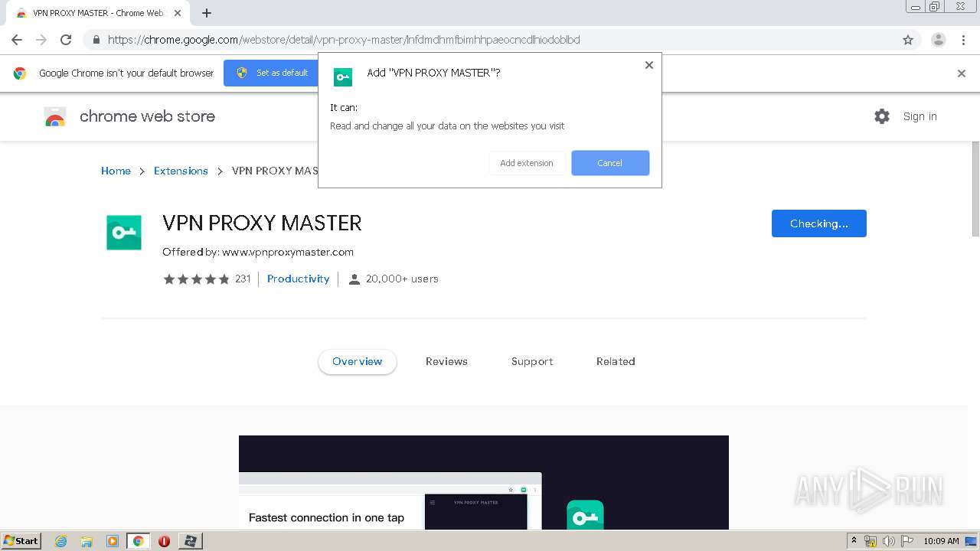Click the 231 ratings count
This screenshot has height=551, width=980.
point(243,279)
